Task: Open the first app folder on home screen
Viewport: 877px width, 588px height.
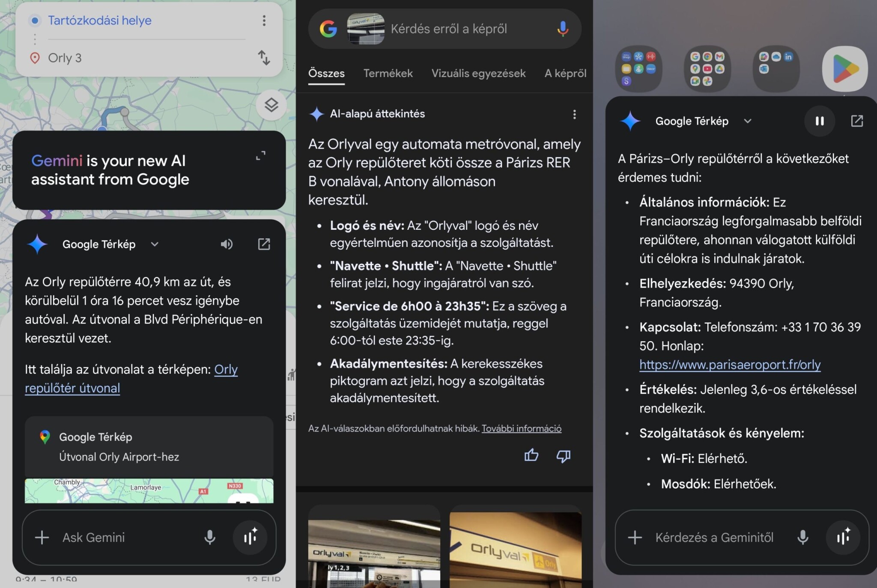Action: pyautogui.click(x=638, y=68)
